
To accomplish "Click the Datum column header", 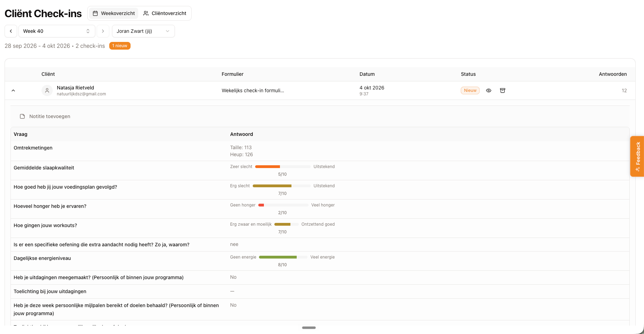I will pyautogui.click(x=367, y=74).
